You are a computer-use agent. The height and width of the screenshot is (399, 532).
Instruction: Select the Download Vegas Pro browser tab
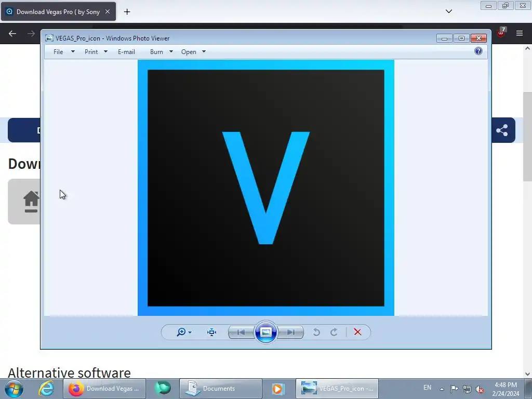coord(58,11)
